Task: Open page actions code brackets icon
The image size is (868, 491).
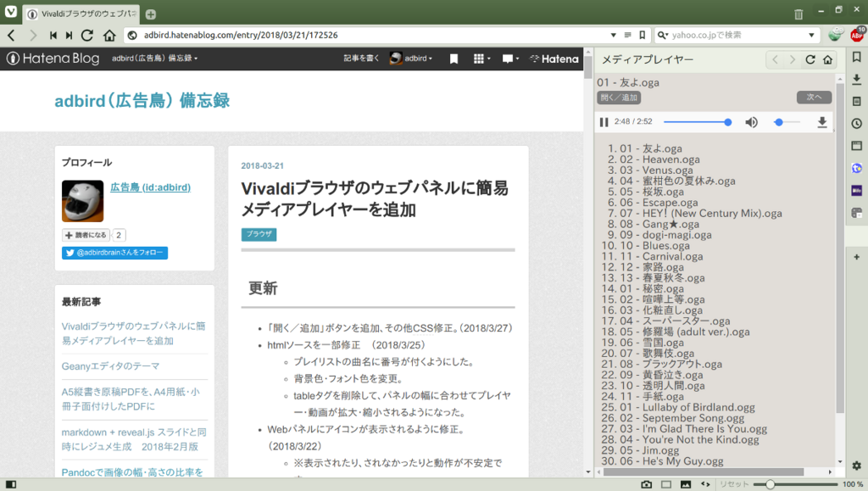Action: [705, 484]
